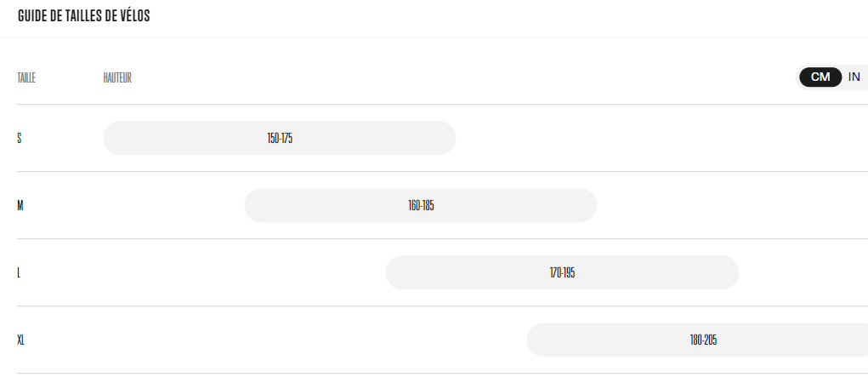Click the 170-195 text in L row
868x383 pixels.
click(x=563, y=272)
